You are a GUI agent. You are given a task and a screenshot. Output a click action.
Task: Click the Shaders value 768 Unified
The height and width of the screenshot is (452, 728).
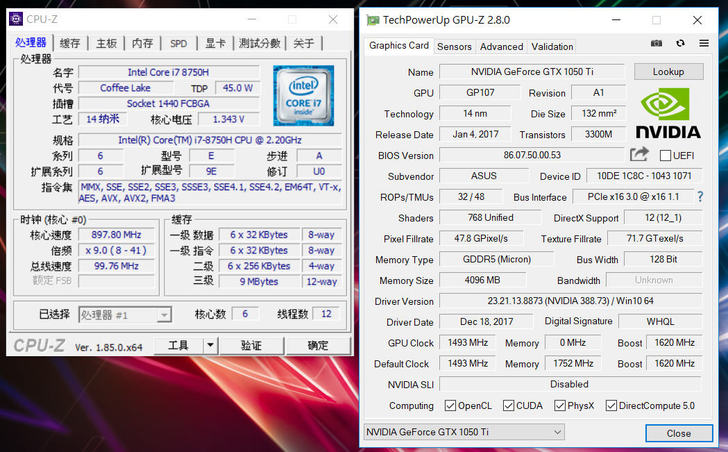490,218
